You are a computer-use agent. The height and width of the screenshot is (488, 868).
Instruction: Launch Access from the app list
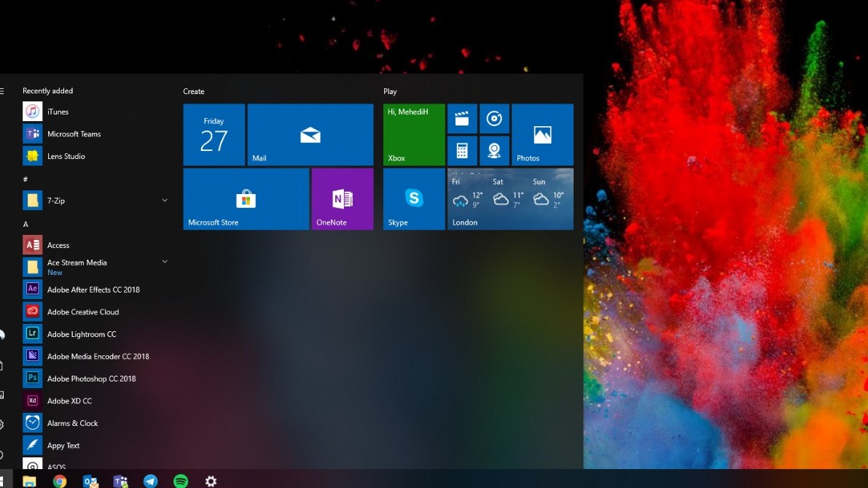(95, 245)
